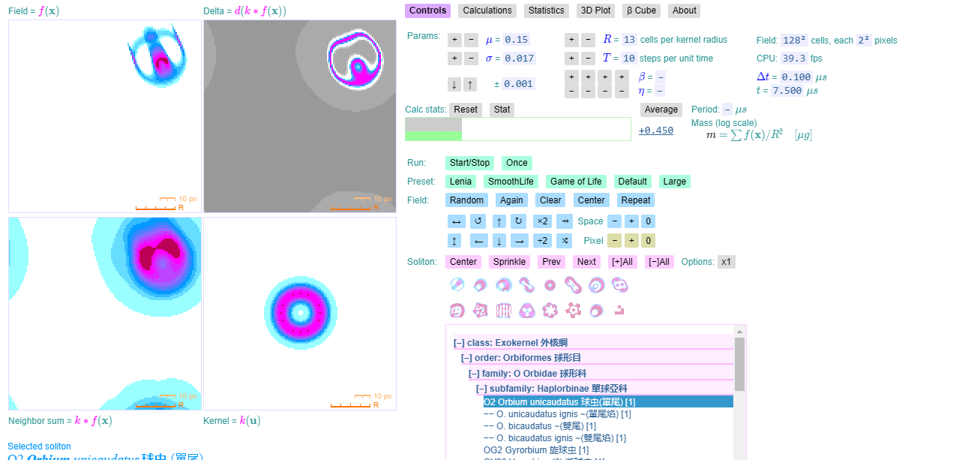This screenshot has width=980, height=460.
Task: Open the 3D Plot tab
Action: (x=595, y=11)
